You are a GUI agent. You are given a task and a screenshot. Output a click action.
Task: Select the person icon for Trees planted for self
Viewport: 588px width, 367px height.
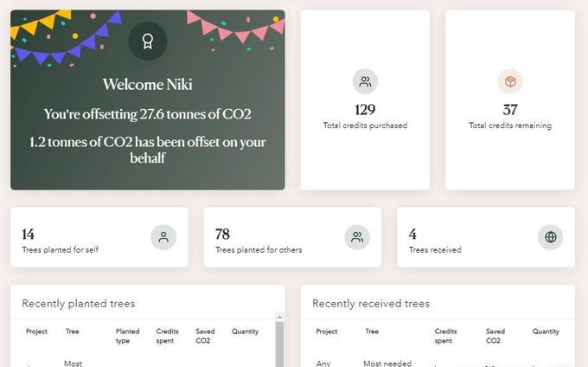coord(163,237)
